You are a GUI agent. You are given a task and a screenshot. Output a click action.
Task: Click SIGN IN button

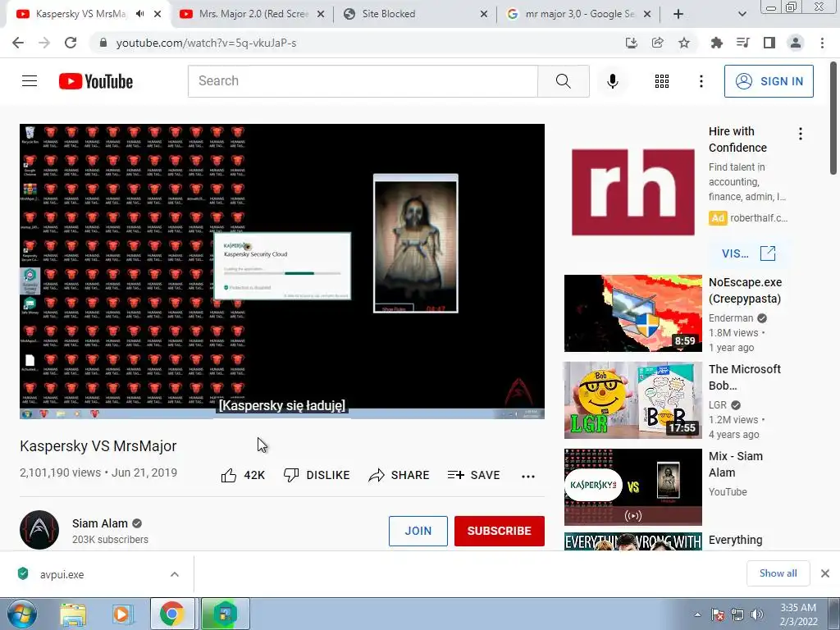(769, 81)
